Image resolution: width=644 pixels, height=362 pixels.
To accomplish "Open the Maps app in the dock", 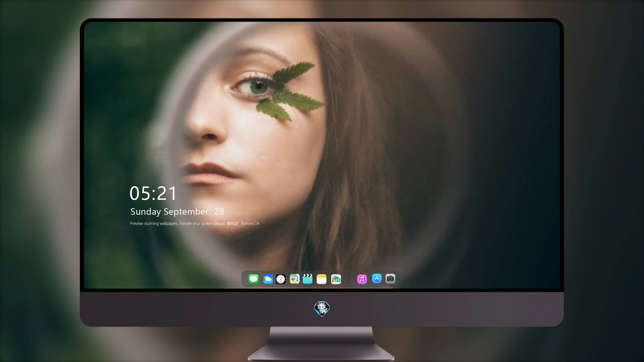I will 294,279.
